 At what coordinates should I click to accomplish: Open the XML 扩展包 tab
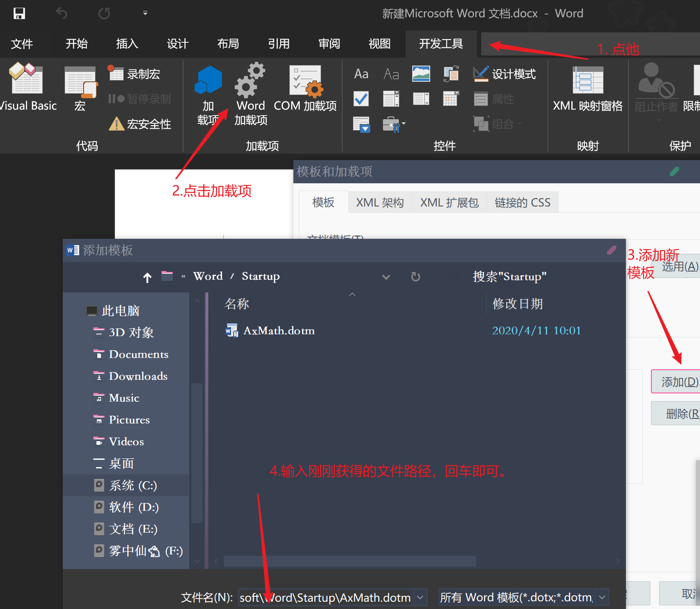coord(449,202)
